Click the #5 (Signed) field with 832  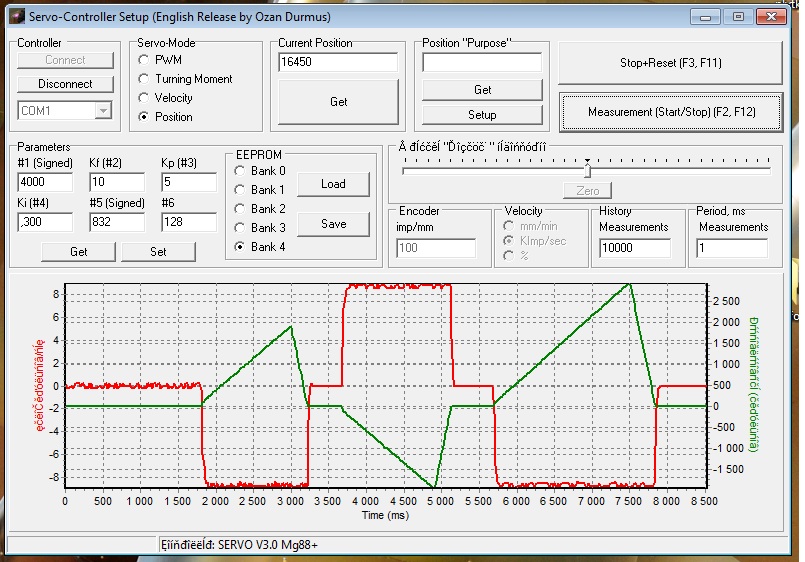click(x=117, y=222)
